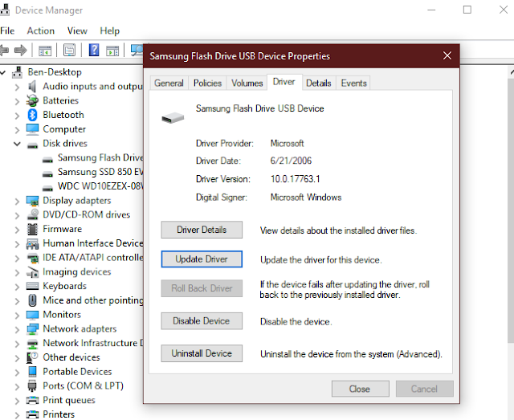The image size is (514, 420).
Task: Click the Print queues icon
Action: point(32,401)
